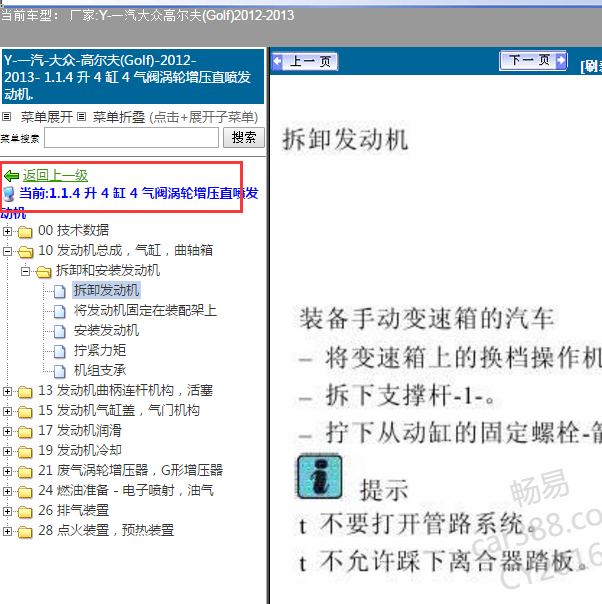Click folder icon of 19 发动机冷却
602x604 pixels.
tap(25, 452)
